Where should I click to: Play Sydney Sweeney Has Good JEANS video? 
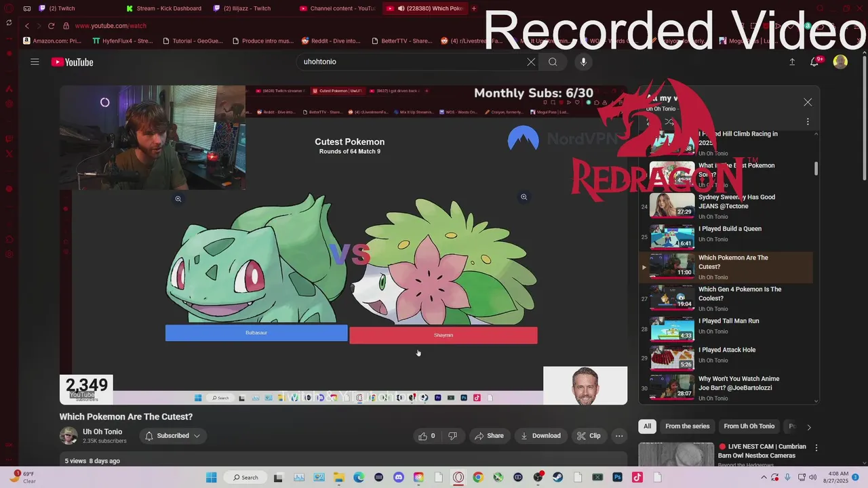click(x=726, y=205)
